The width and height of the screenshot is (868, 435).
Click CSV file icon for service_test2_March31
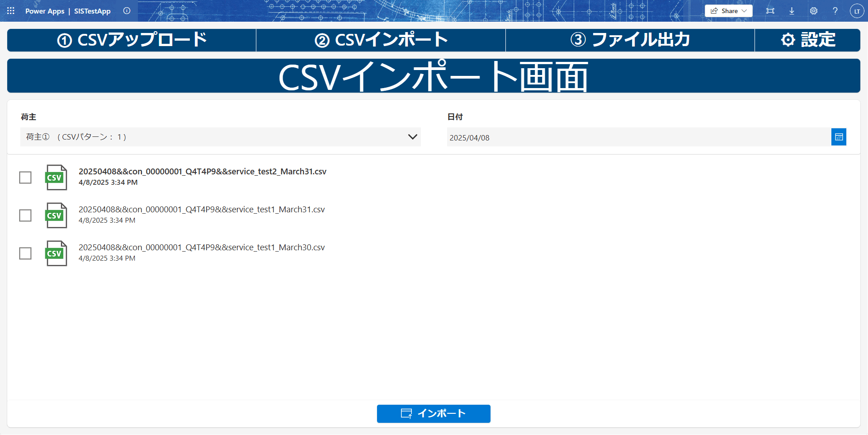(x=56, y=178)
